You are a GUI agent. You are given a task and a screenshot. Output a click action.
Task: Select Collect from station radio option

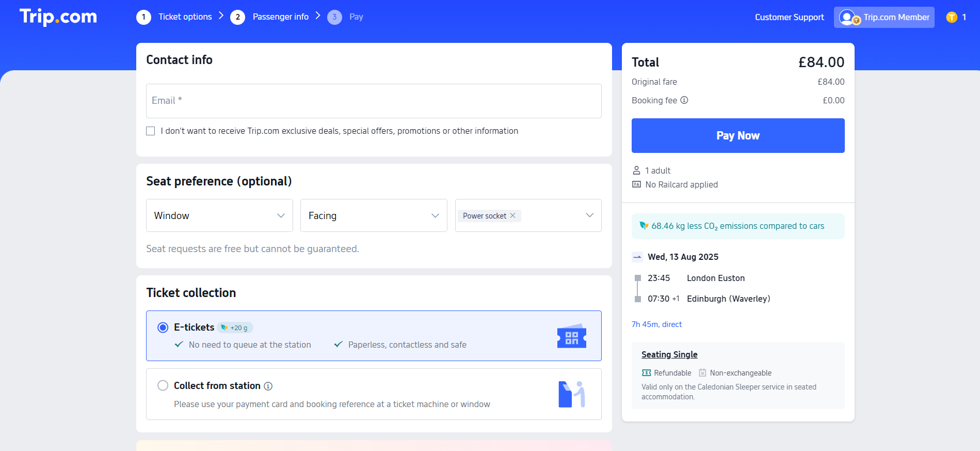[x=163, y=385]
